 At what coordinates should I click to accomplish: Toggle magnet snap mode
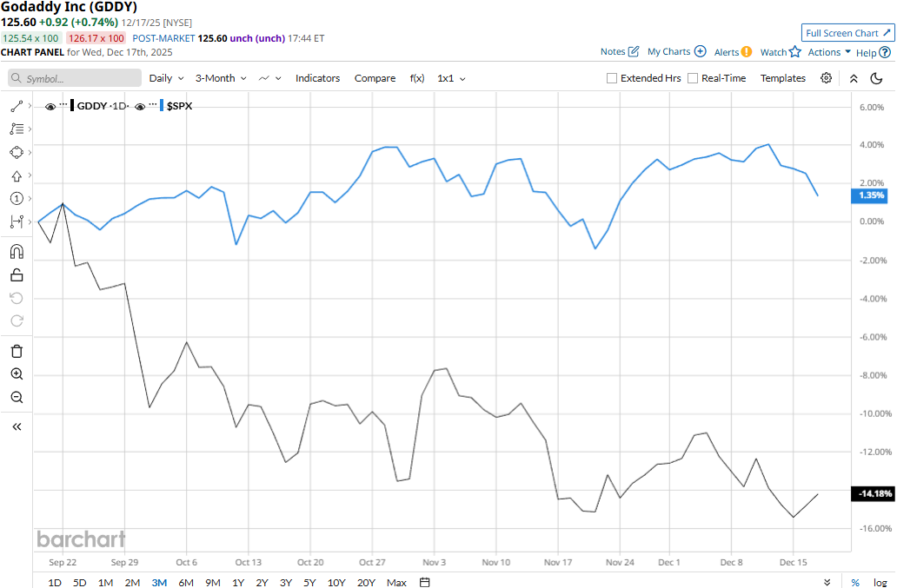click(x=17, y=251)
